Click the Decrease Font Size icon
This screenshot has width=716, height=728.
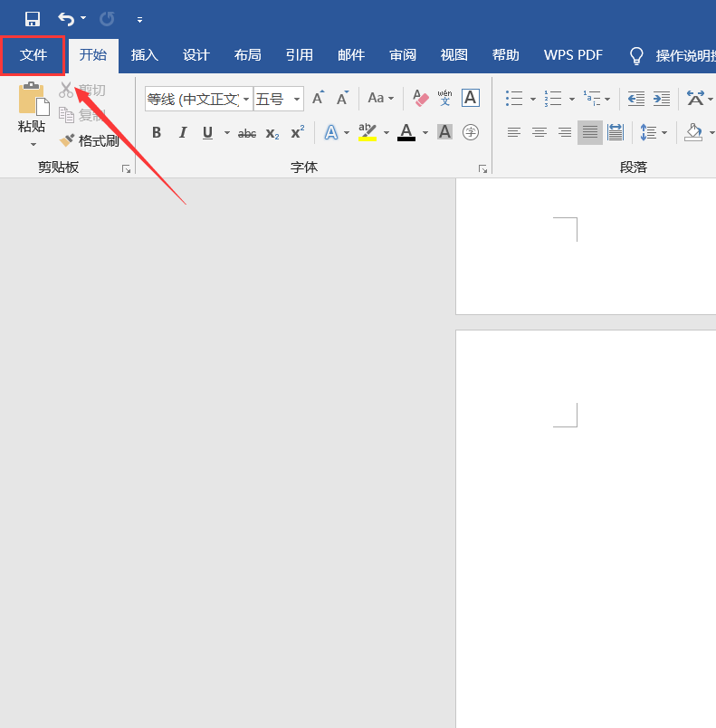click(x=343, y=98)
